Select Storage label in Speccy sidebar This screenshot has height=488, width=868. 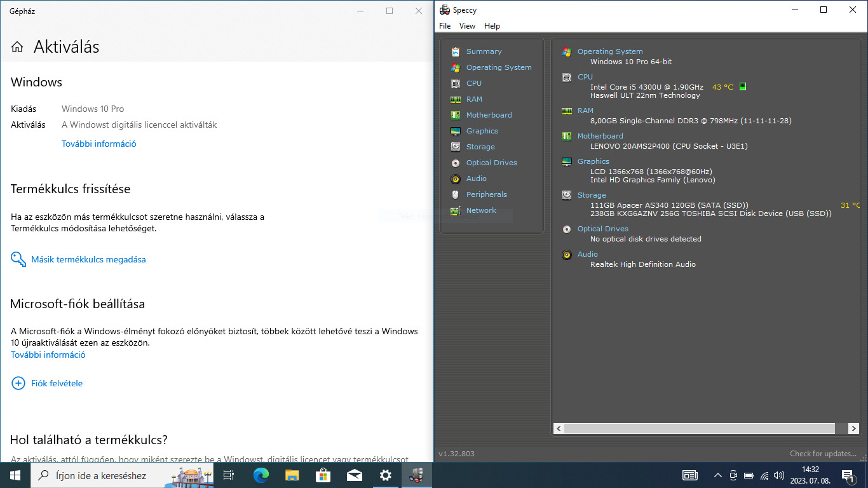480,147
